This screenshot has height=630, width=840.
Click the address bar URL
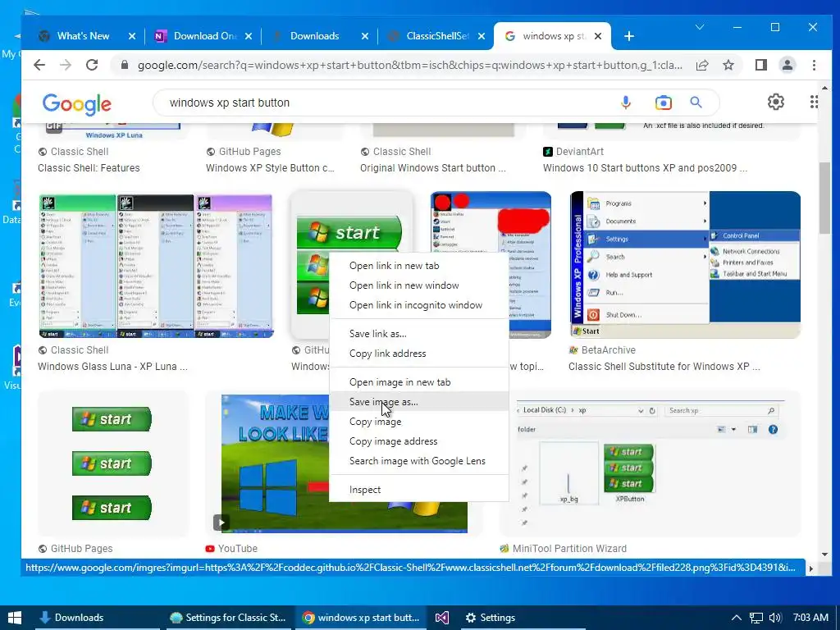tap(410, 66)
